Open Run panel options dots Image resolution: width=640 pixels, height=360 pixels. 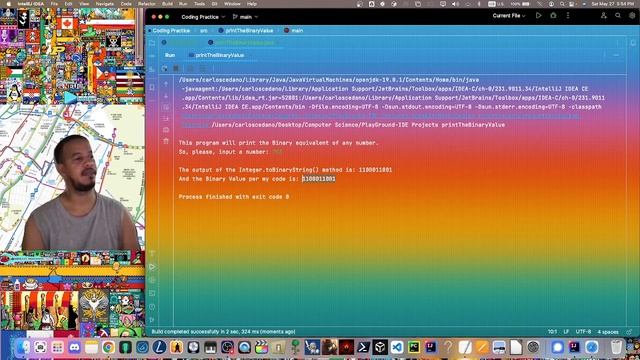pyautogui.click(x=605, y=55)
